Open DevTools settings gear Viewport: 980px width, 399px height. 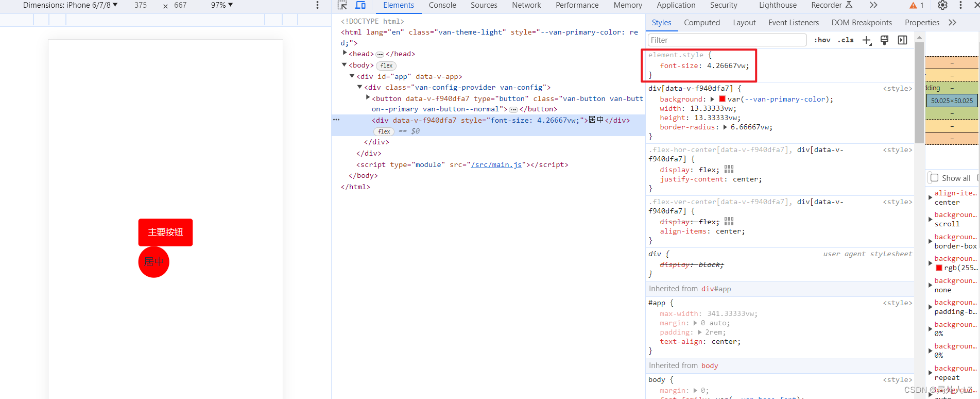[942, 5]
